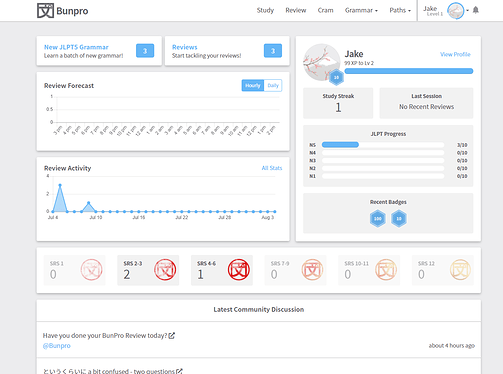Click the Bunpro logo icon
503x374 pixels.
pos(45,11)
